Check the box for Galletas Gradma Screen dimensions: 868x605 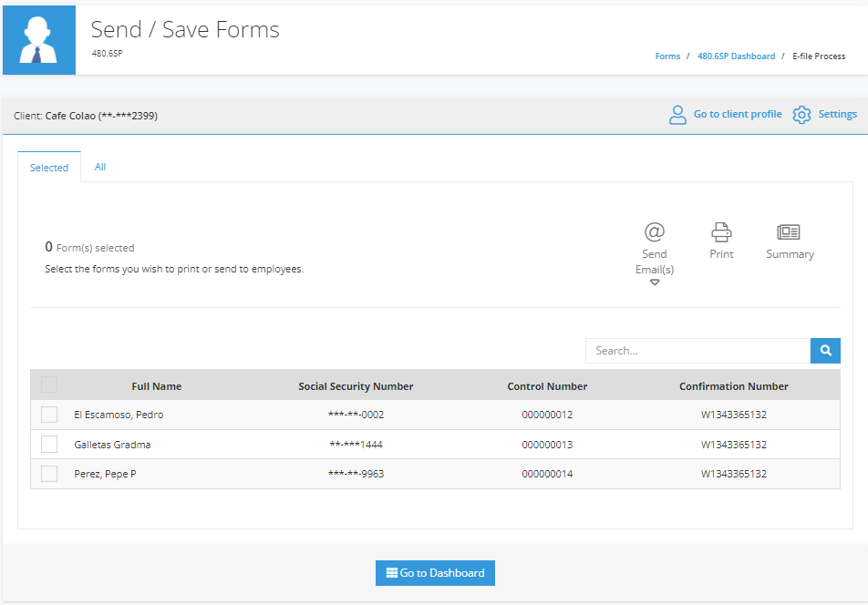pos(49,444)
